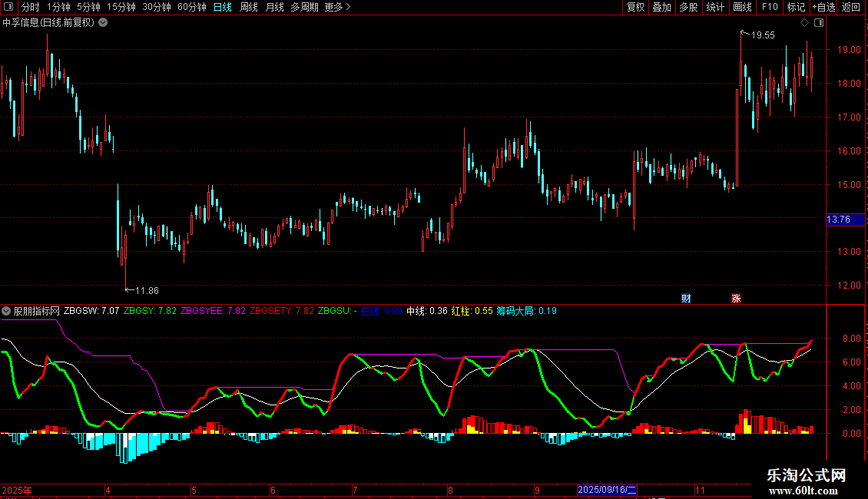Open the 复权 adjustment menu

pyautogui.click(x=635, y=7)
